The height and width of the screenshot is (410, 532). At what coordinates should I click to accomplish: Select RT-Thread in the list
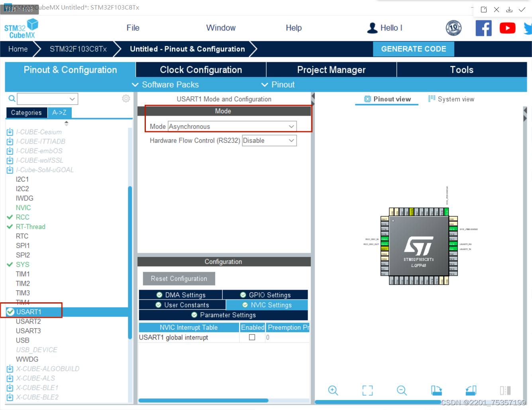point(30,227)
